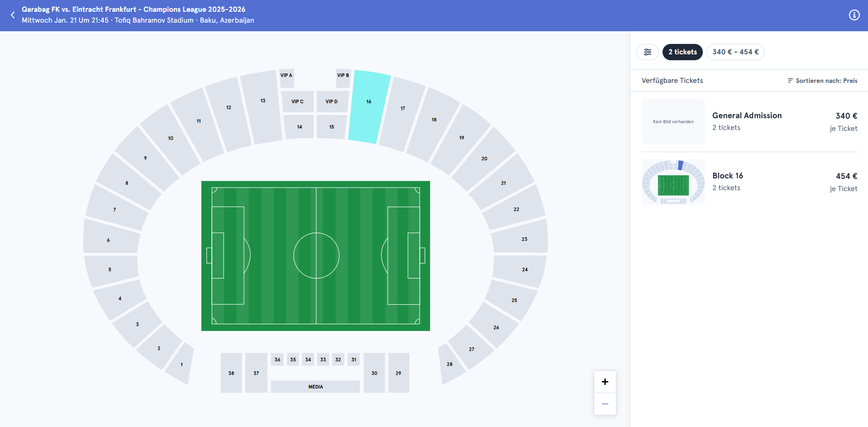Click the VIP D section on map
The image size is (868, 427).
click(332, 101)
